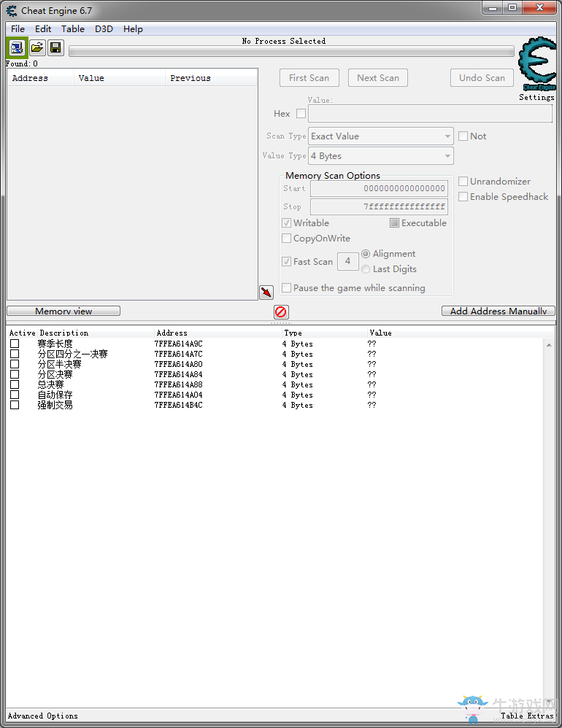This screenshot has height=728, width=562.
Task: Activate the 强制交易 entry checkbox
Action: click(x=15, y=405)
